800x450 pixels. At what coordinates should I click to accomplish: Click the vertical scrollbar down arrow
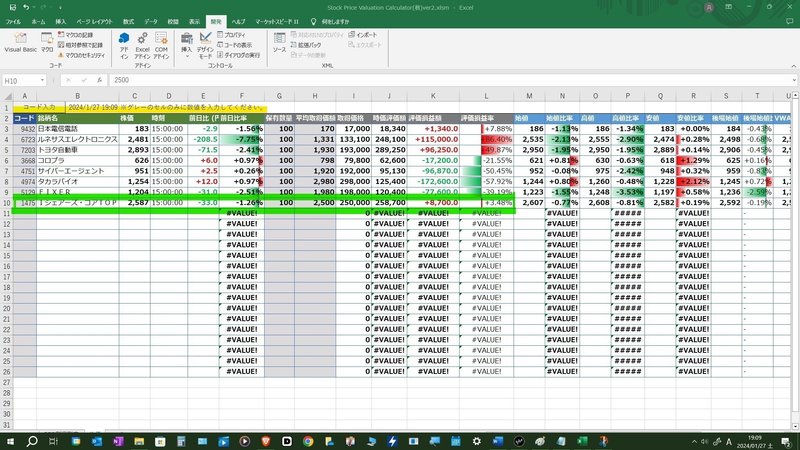coord(795,426)
